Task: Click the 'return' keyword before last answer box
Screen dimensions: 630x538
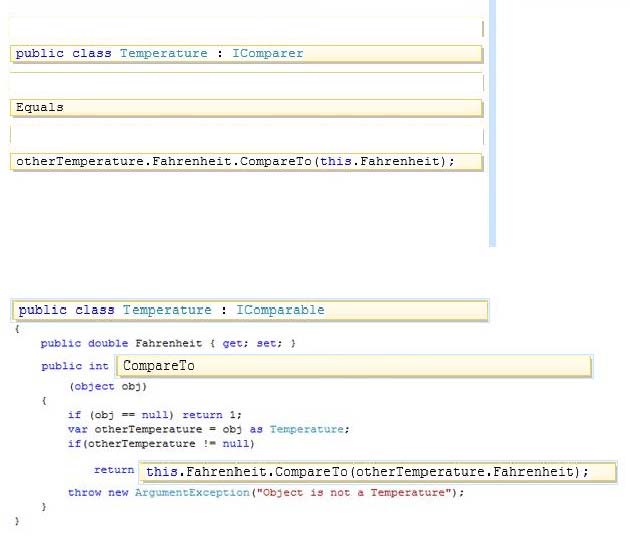Action: (114, 470)
